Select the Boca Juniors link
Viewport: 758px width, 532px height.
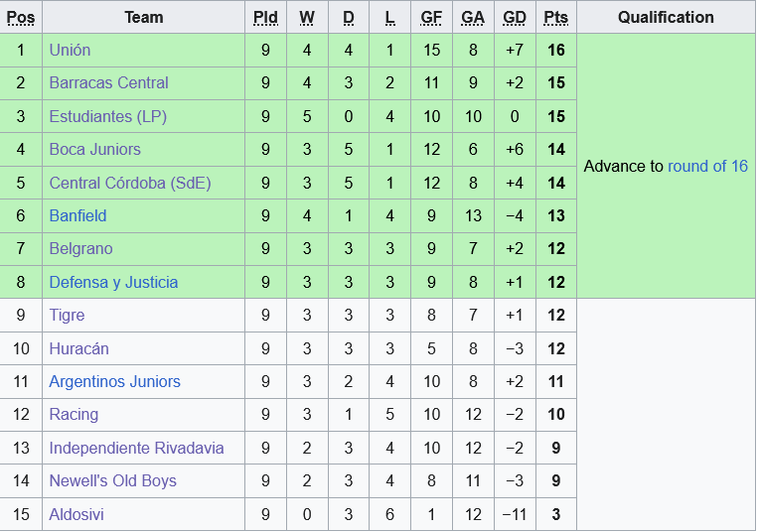pos(94,149)
